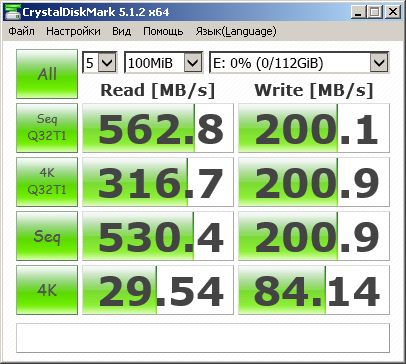This screenshot has width=406, height=364.
Task: Open the test count dropdown showing 5
Action: coord(100,62)
